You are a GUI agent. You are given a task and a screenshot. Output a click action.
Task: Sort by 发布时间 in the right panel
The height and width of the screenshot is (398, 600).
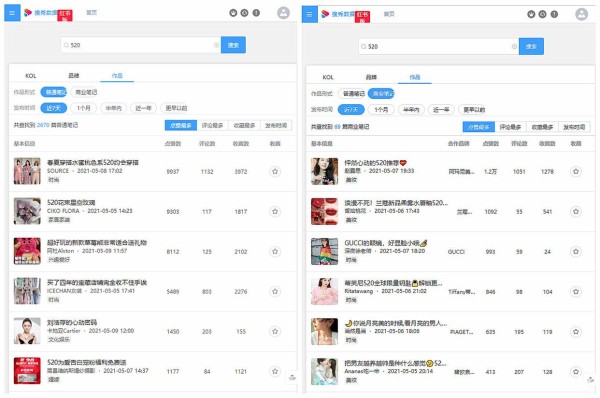point(574,127)
